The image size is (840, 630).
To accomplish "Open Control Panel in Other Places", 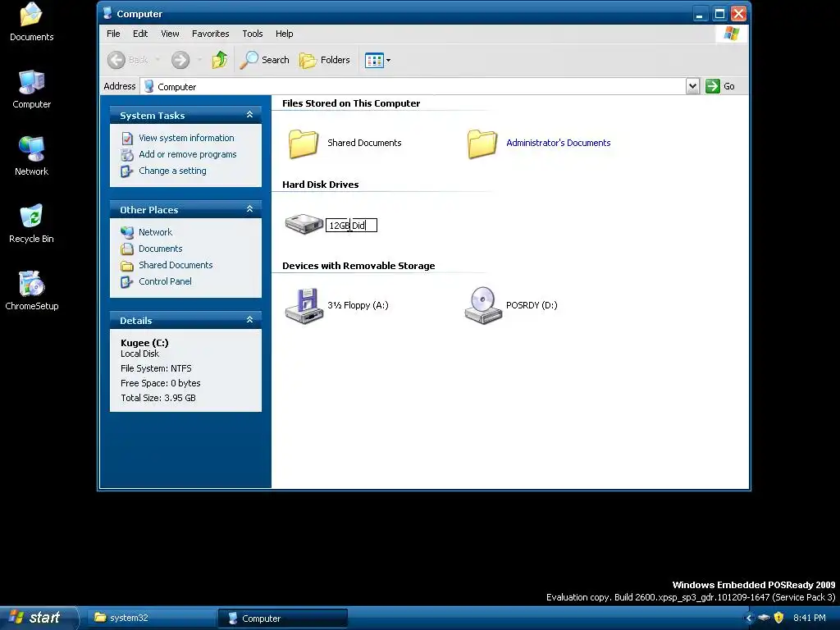I will click(x=165, y=282).
